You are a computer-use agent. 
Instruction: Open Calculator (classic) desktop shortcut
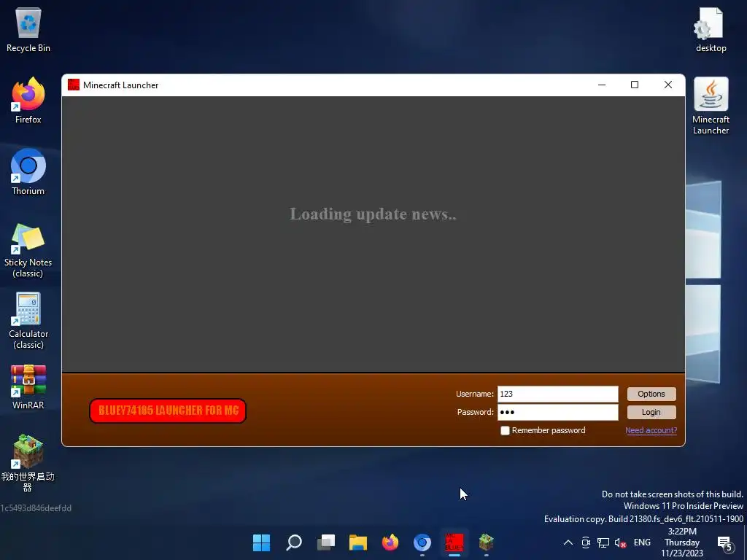[x=28, y=322]
